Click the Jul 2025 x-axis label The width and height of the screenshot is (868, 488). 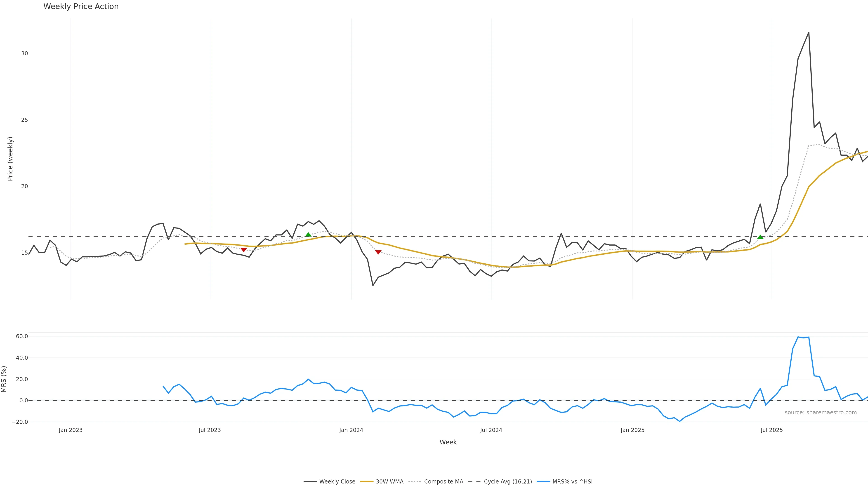(x=772, y=430)
